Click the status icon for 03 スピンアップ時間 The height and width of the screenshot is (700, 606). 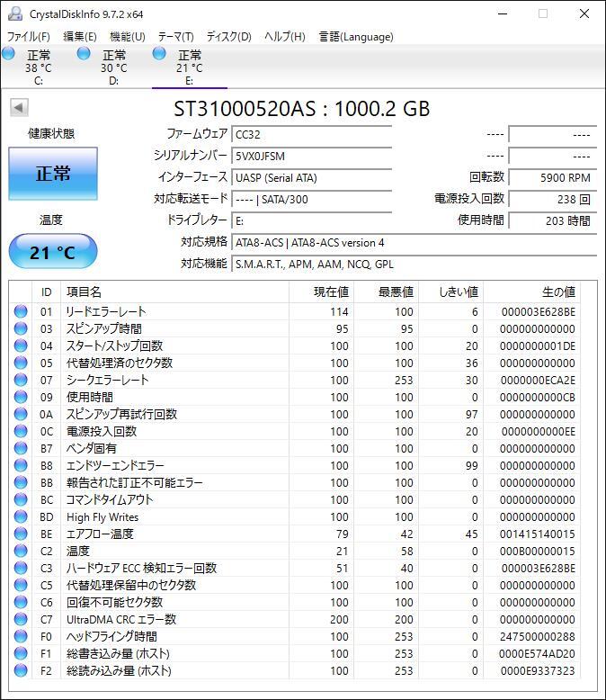(x=21, y=328)
